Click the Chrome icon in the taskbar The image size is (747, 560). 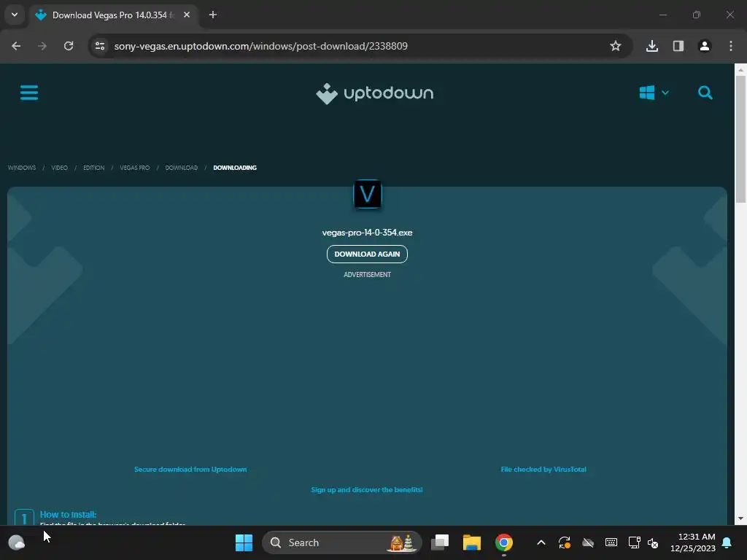[x=503, y=542]
